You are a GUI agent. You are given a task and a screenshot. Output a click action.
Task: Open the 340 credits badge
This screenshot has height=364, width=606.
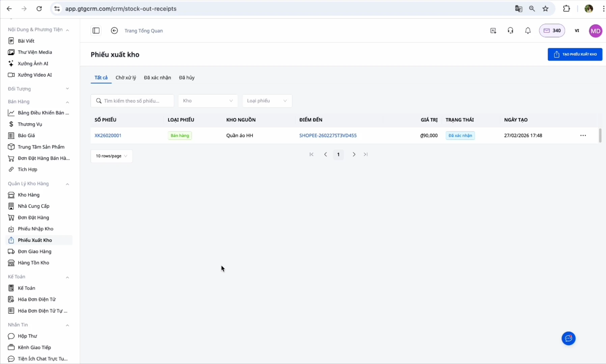[552, 31]
